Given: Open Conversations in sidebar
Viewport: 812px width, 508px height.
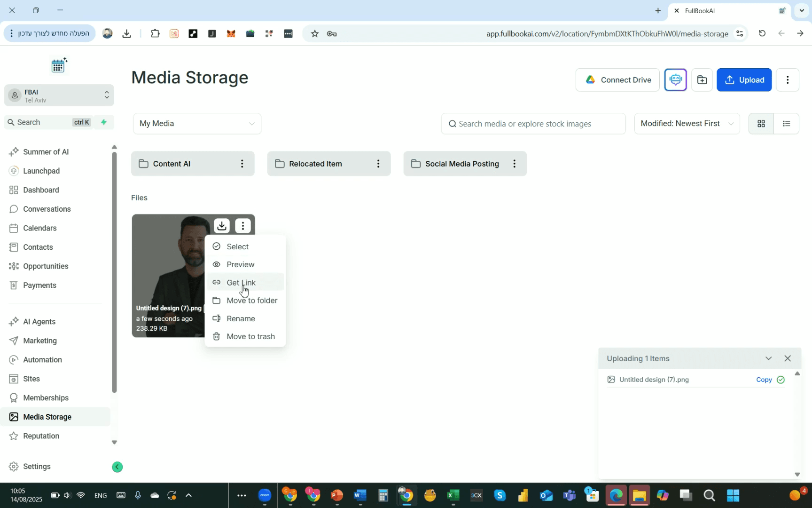Looking at the screenshot, I should pos(47,209).
